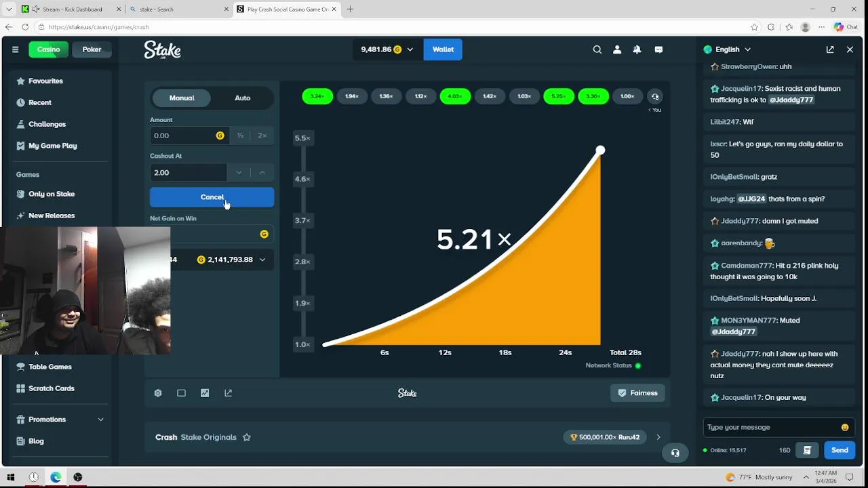Open chat rules document icon
Image resolution: width=868 pixels, height=488 pixels.
[x=807, y=450]
